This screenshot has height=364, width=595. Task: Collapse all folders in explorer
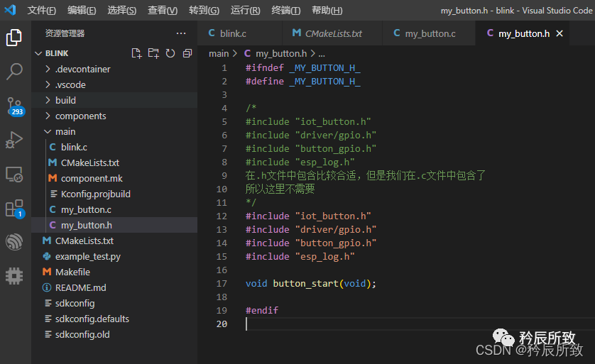[187, 53]
